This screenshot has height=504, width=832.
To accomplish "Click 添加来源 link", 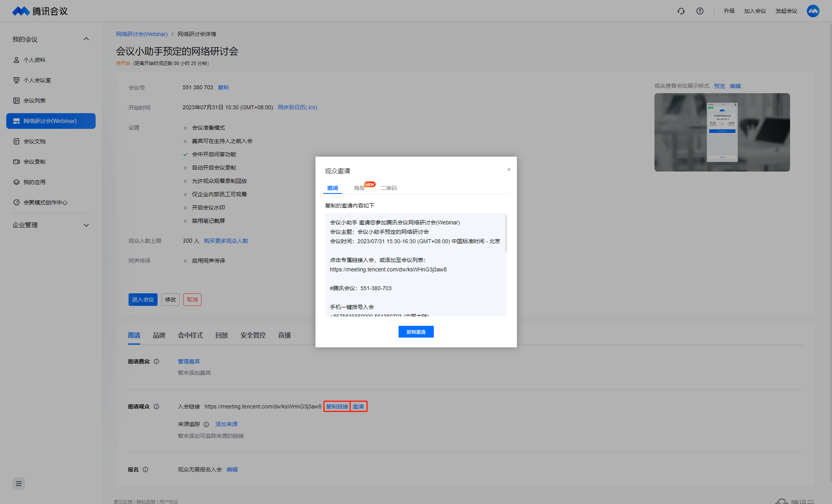I will click(227, 424).
